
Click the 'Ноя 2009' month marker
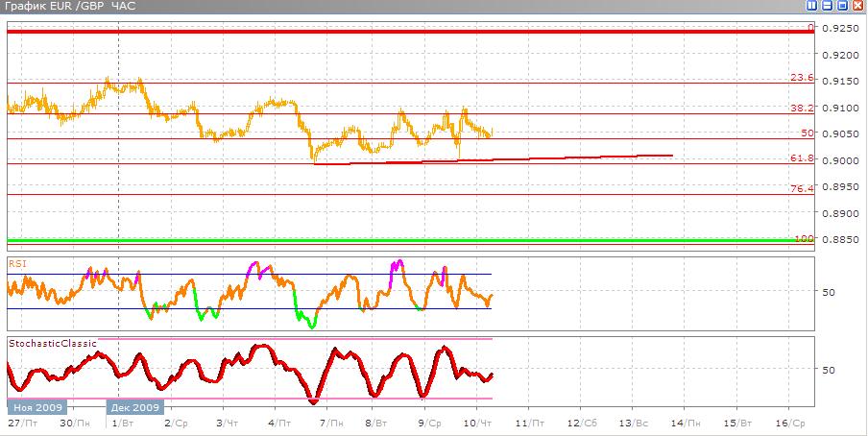click(x=33, y=407)
